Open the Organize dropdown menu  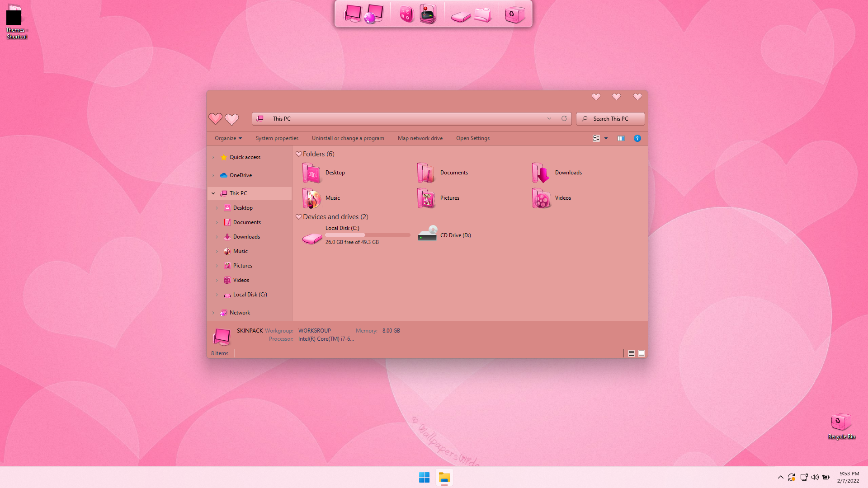(x=228, y=138)
